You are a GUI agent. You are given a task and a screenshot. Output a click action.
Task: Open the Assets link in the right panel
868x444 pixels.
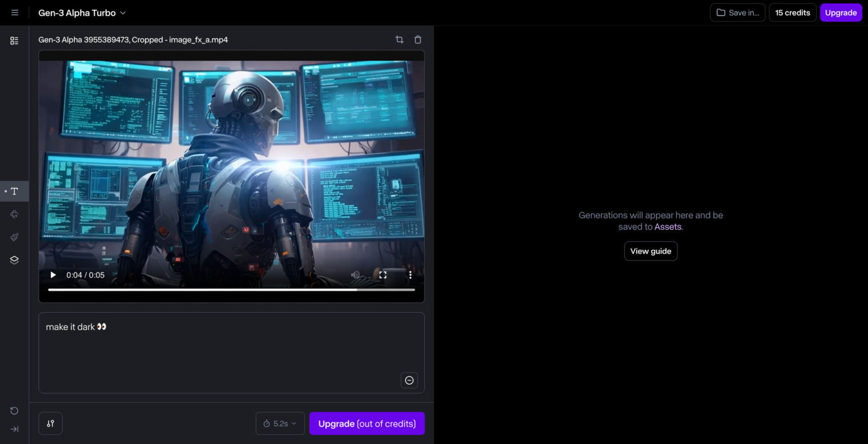667,226
